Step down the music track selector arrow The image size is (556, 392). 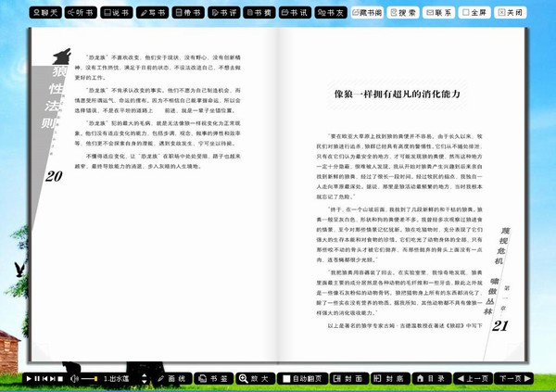tap(145, 382)
